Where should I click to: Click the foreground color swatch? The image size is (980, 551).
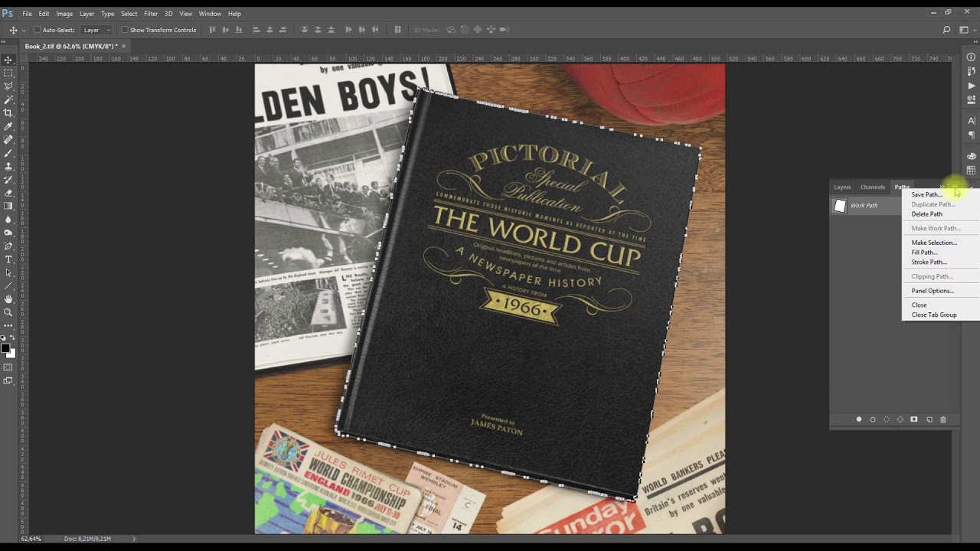coord(6,348)
